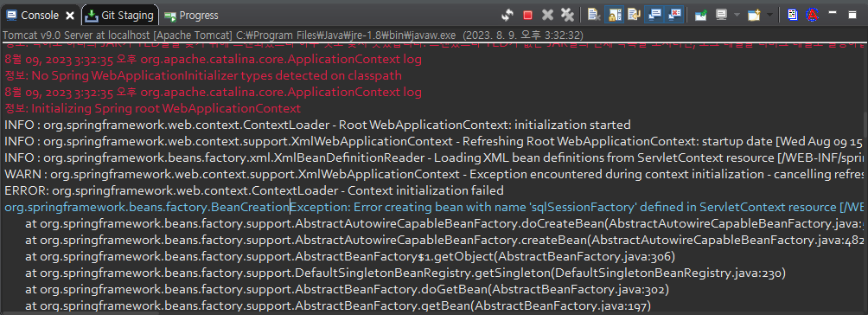
Task: Maximize the Console view panel
Action: (852, 15)
